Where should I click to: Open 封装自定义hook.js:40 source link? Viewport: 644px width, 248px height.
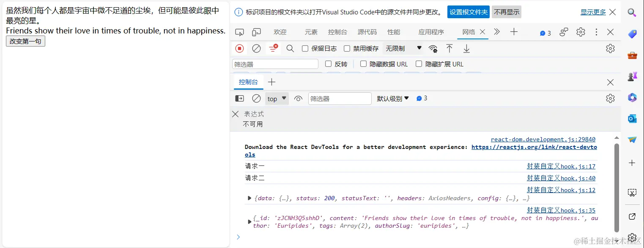[561, 178]
